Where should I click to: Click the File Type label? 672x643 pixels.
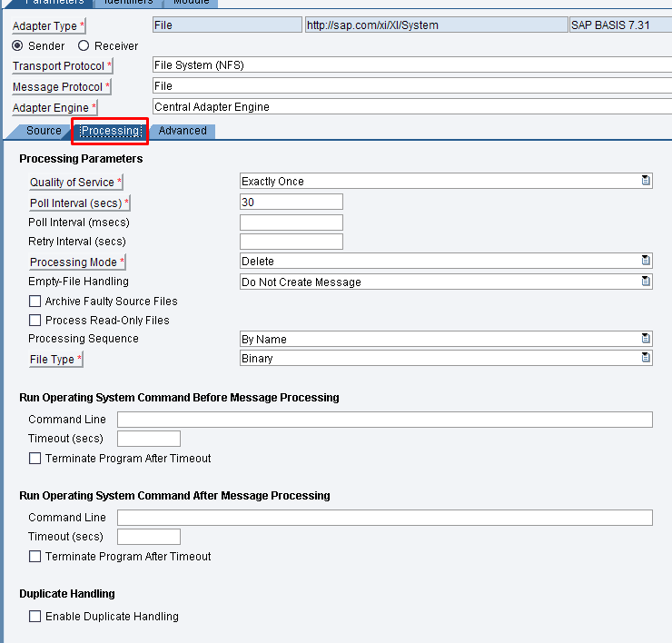pyautogui.click(x=55, y=360)
